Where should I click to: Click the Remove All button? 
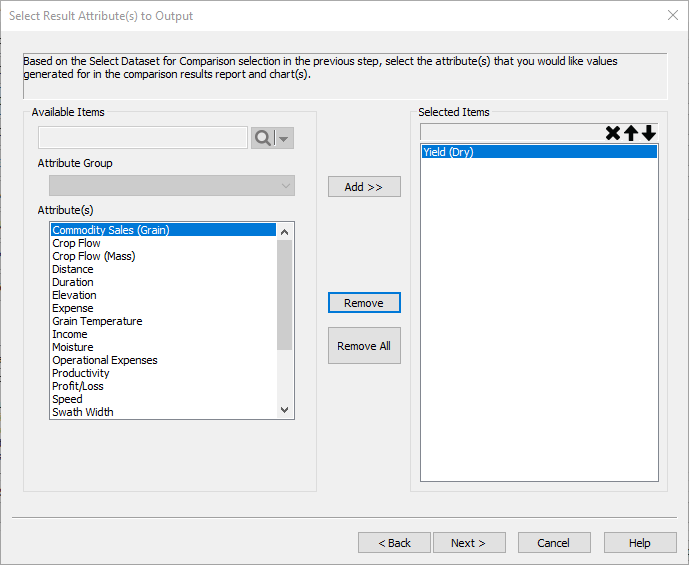[x=364, y=346]
